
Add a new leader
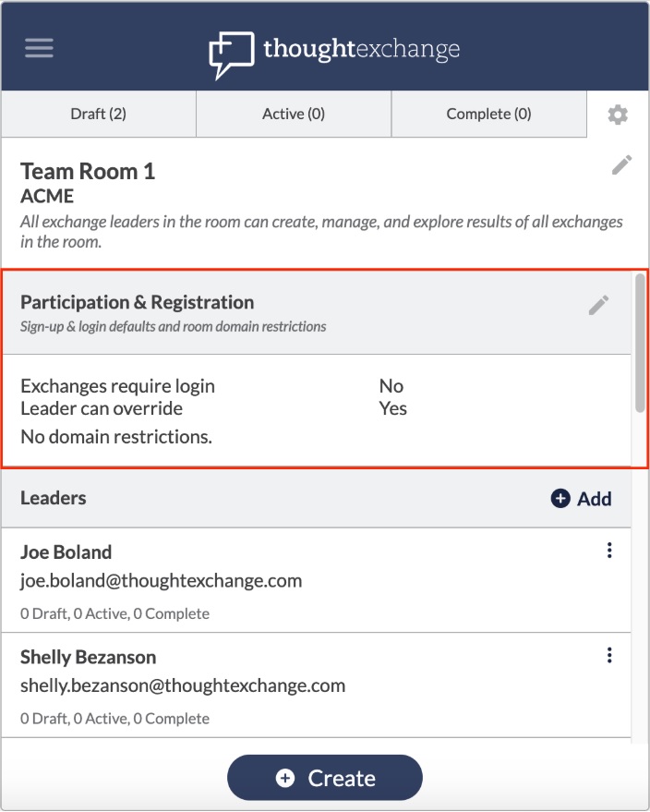581,499
